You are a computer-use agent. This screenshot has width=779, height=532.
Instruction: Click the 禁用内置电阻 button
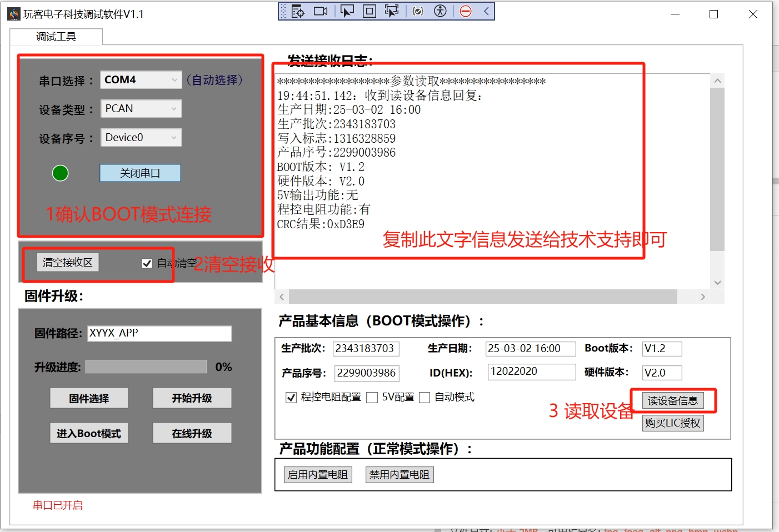(400, 475)
